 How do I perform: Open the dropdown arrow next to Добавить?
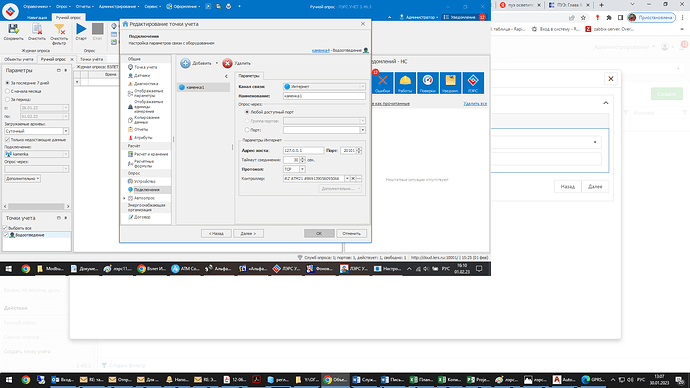tap(217, 63)
